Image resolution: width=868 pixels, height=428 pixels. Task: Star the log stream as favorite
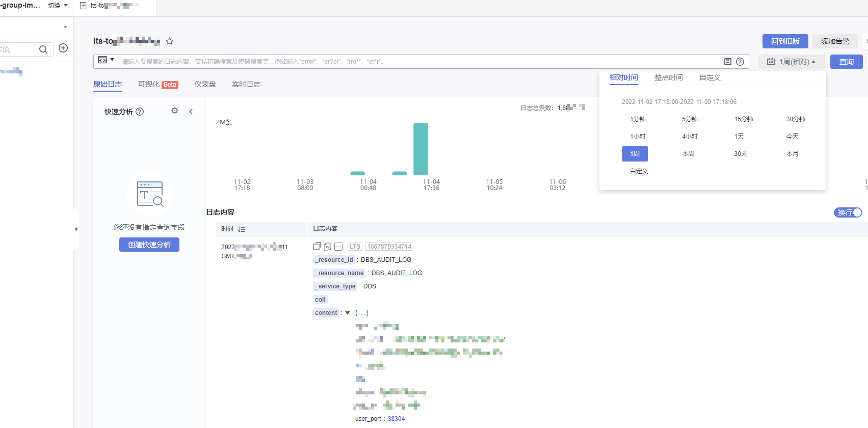pos(170,41)
